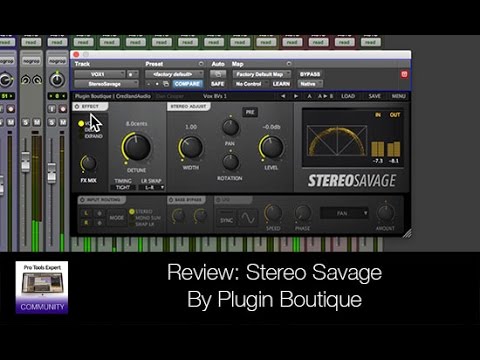Screen dimensions: 480x360
Task: Click LOAD in the plugin preset bar
Action: pos(348,96)
